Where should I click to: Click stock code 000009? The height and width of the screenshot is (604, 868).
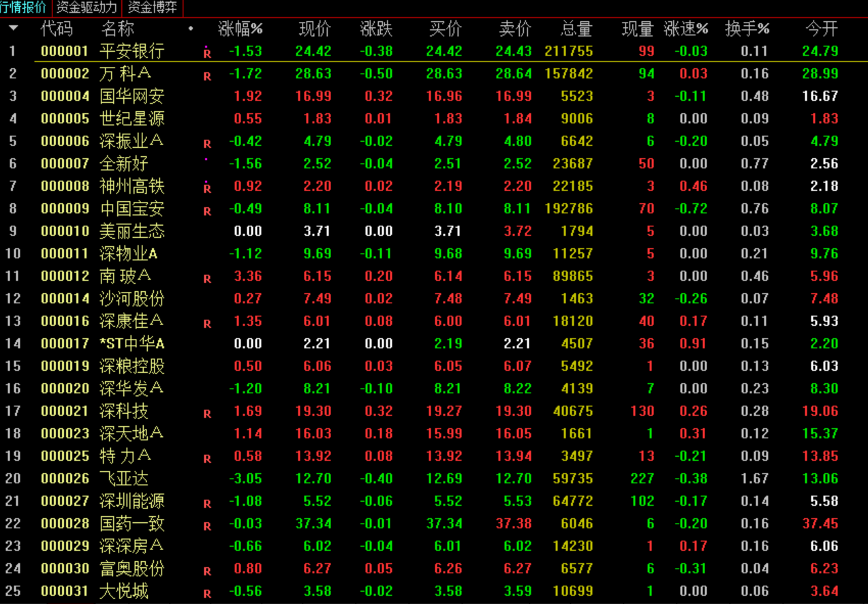pyautogui.click(x=65, y=209)
